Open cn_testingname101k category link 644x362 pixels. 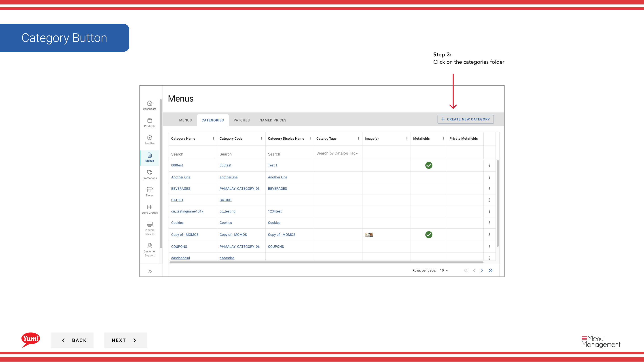(187, 211)
